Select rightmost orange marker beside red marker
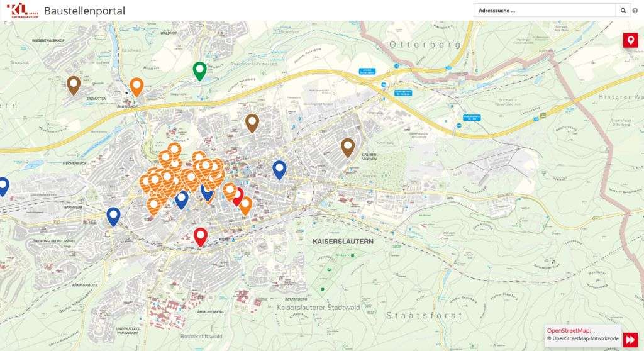 [x=245, y=204]
